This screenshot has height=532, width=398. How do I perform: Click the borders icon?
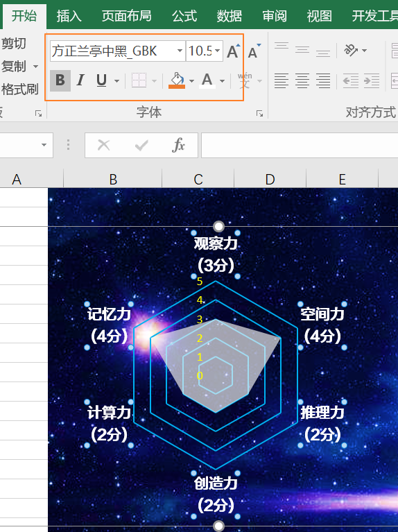click(139, 80)
